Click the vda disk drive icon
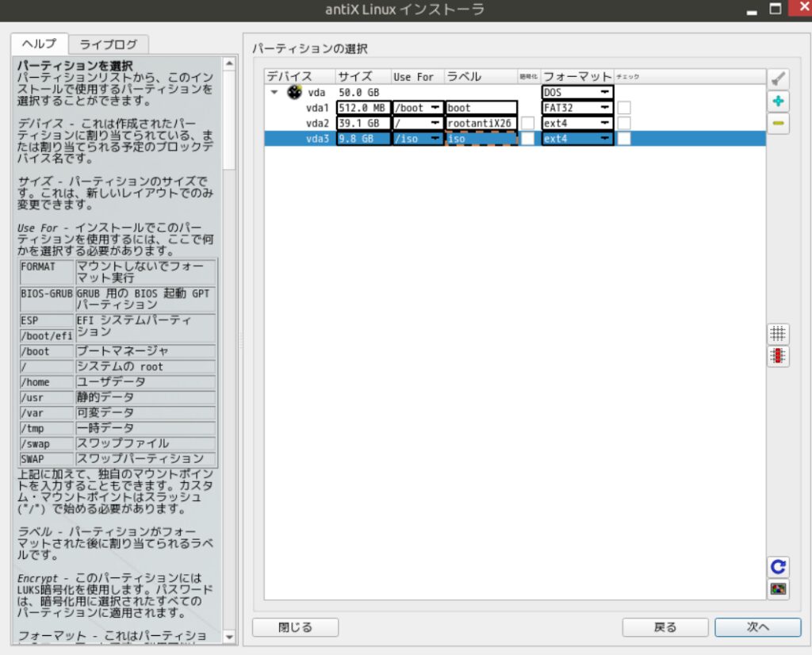This screenshot has height=655, width=812. click(x=295, y=92)
